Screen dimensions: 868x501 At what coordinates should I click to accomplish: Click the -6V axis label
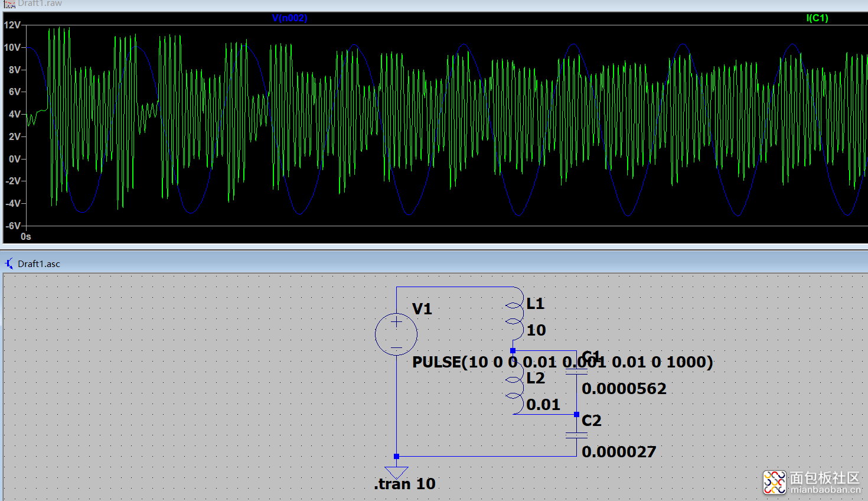tap(13, 226)
